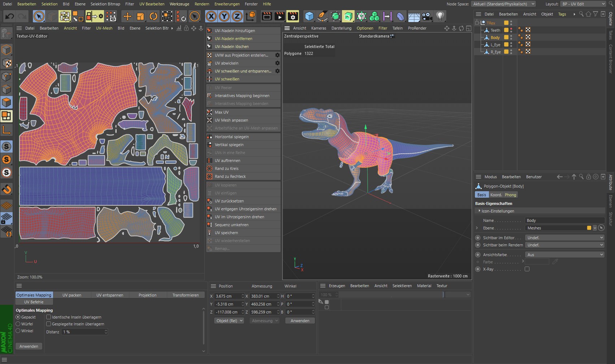Screen dimensions: 615x364
Task: Click Anwenden button under Optimales Mapping
Action: tap(29, 346)
